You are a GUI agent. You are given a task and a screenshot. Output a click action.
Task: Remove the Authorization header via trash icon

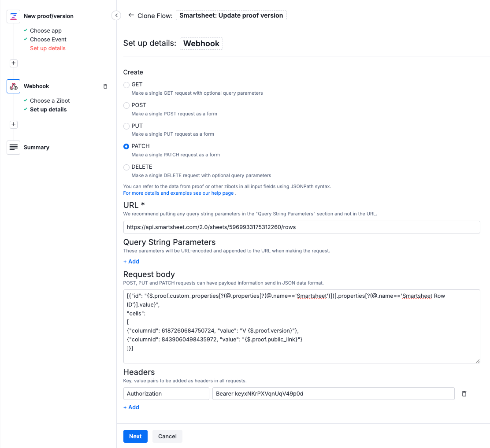464,393
